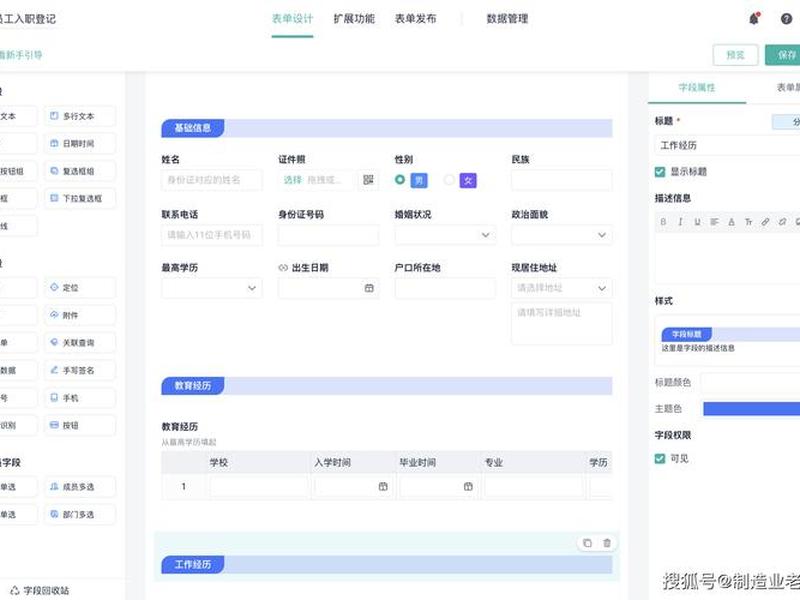Switch to the 表单设计 tab
Image resolution: width=800 pixels, height=600 pixels.
pos(292,19)
